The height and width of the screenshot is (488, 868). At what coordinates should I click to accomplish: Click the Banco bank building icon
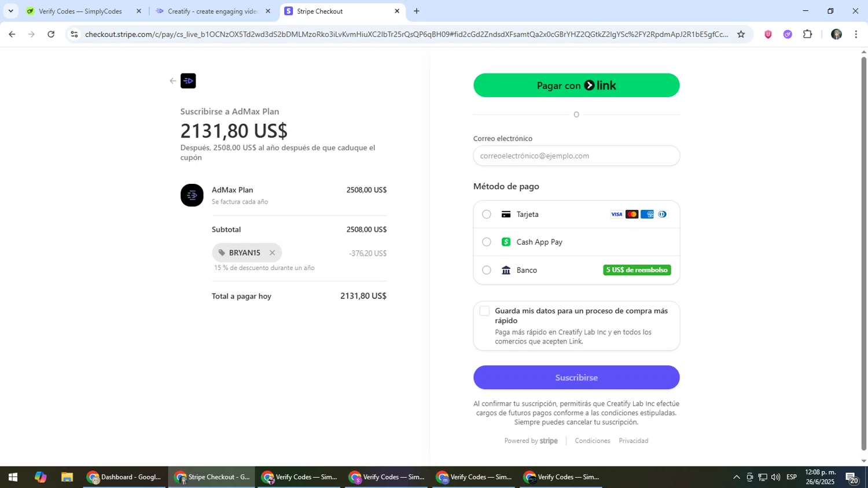coord(506,270)
